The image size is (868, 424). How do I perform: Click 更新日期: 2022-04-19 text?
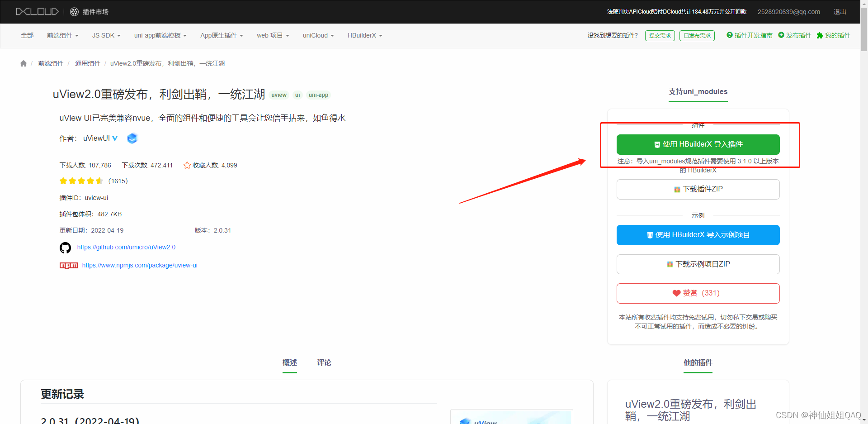91,230
